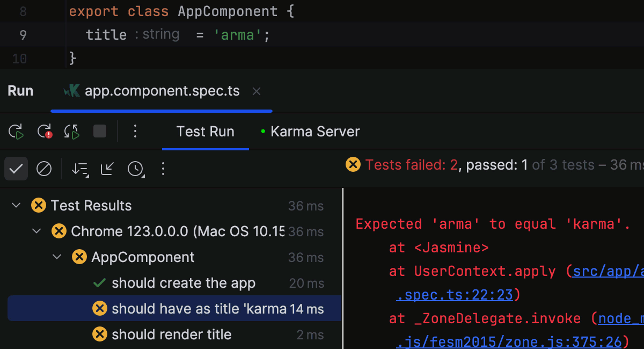Select the failed test 'should render title'
The height and width of the screenshot is (349, 644).
171,334
